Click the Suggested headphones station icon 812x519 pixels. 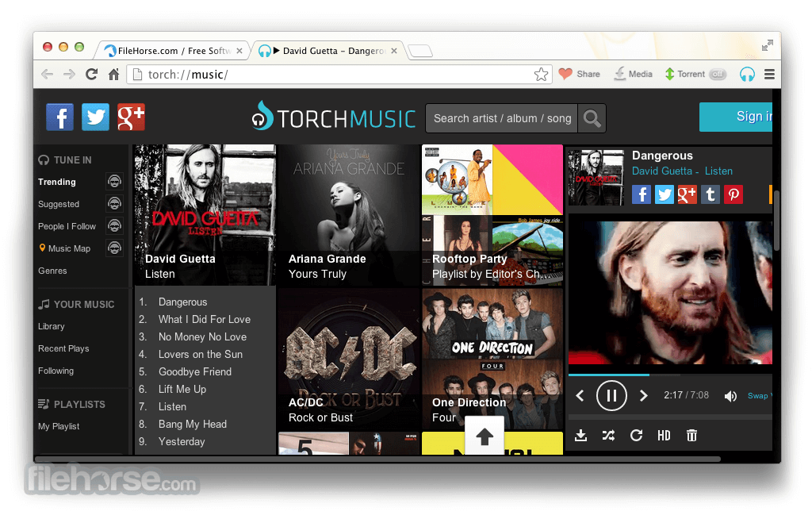point(114,204)
